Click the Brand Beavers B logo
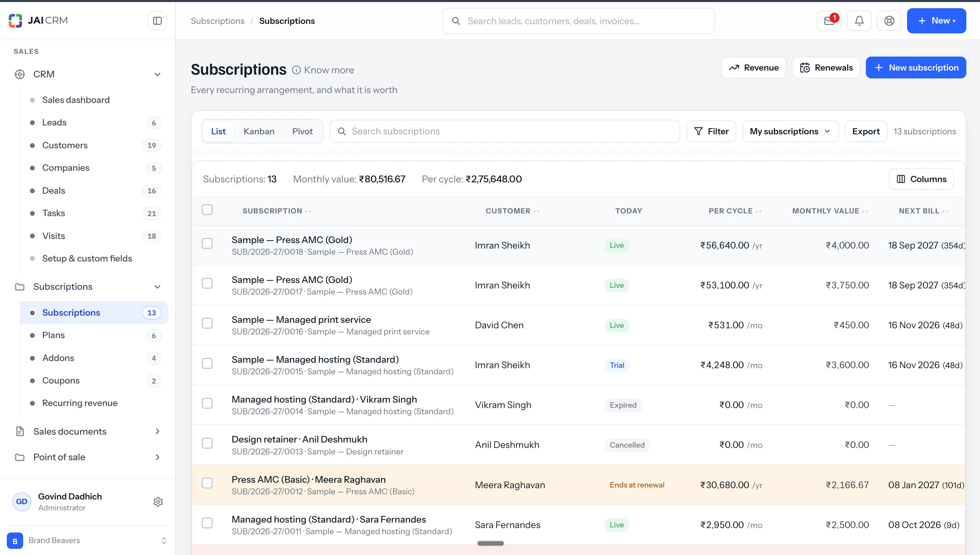980x555 pixels. (15, 541)
